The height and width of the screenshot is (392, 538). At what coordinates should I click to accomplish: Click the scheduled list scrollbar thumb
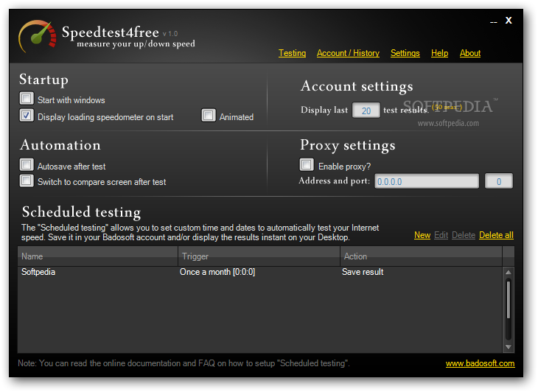[x=508, y=299]
